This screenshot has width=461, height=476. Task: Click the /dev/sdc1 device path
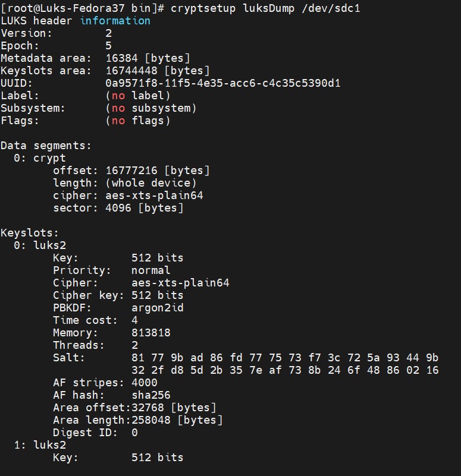pyautogui.click(x=331, y=8)
